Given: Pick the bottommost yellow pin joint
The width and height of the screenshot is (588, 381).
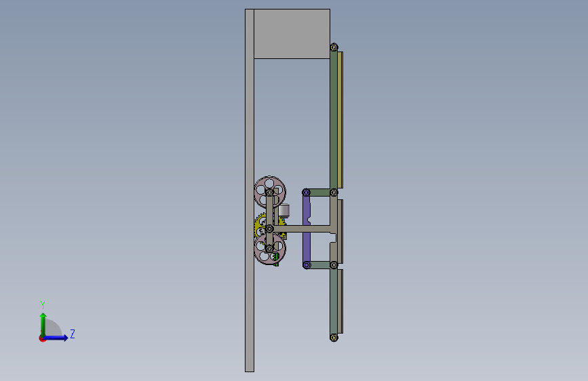Looking at the screenshot, I should coord(334,338).
